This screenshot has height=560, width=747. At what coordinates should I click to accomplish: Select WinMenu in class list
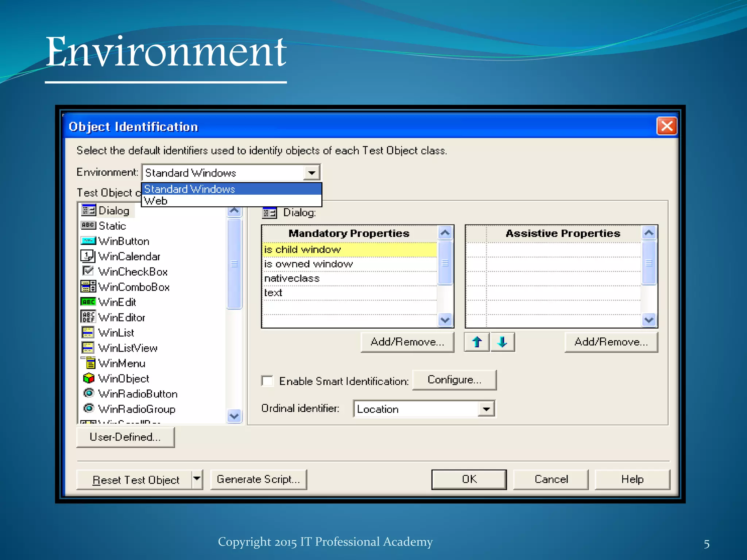[x=122, y=363]
